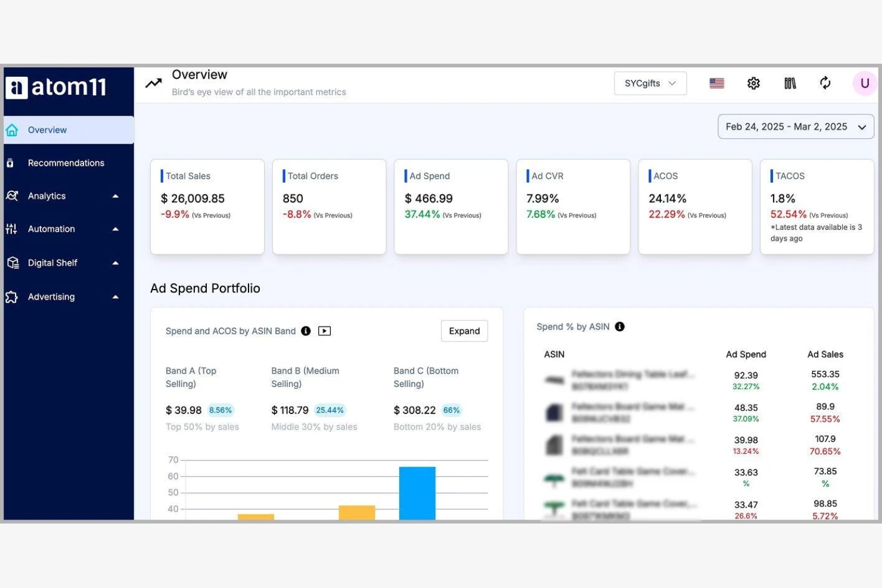Click the sync refresh icon
The image size is (882, 588).
(825, 83)
